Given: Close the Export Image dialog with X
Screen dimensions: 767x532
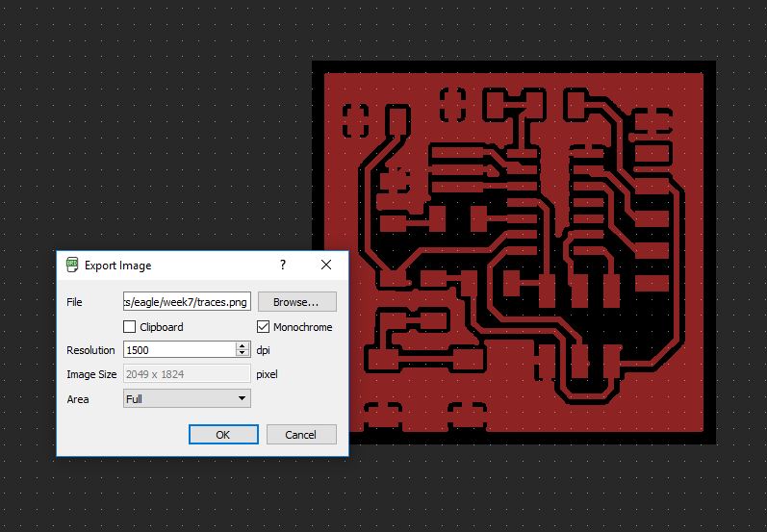Looking at the screenshot, I should (326, 265).
